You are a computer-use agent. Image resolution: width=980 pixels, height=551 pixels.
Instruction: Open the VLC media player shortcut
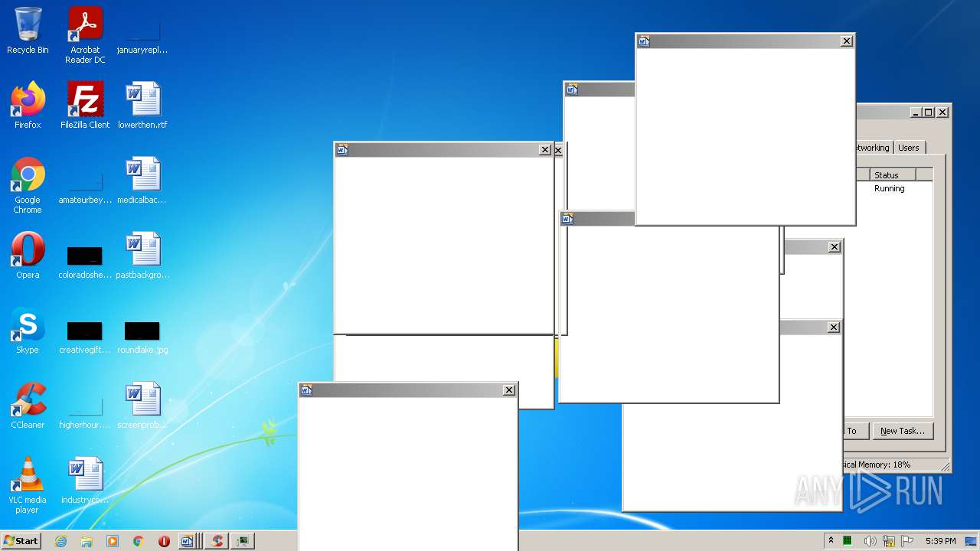tap(28, 485)
